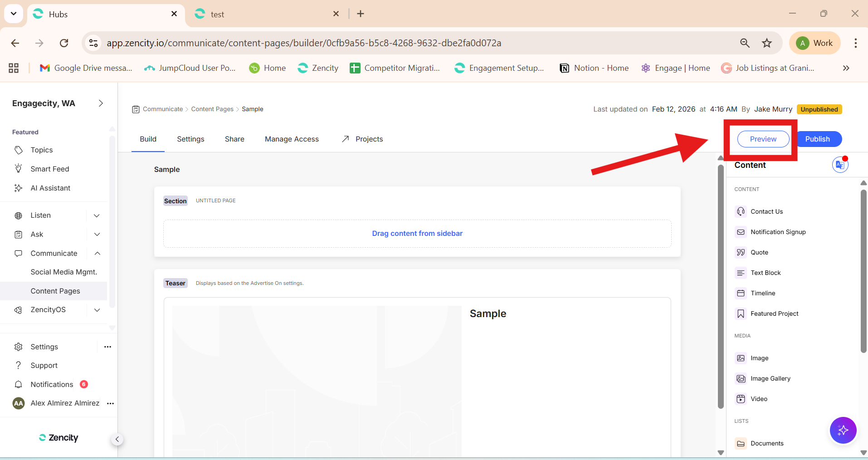Select the Quote content block icon
Image resolution: width=868 pixels, height=460 pixels.
(x=741, y=252)
